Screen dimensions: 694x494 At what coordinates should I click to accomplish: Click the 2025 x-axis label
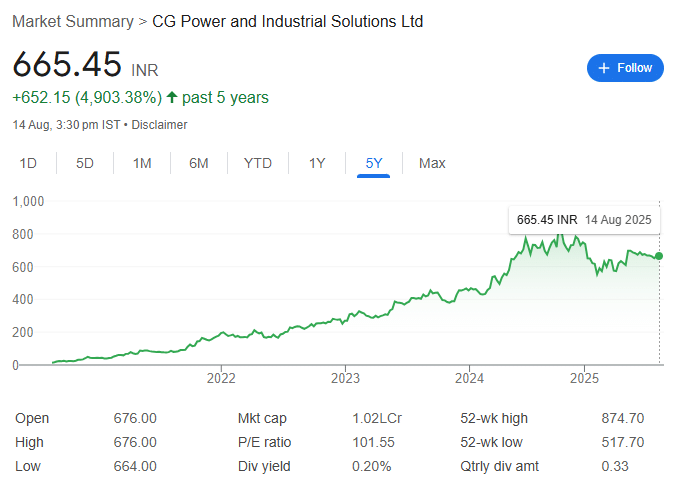[584, 378]
